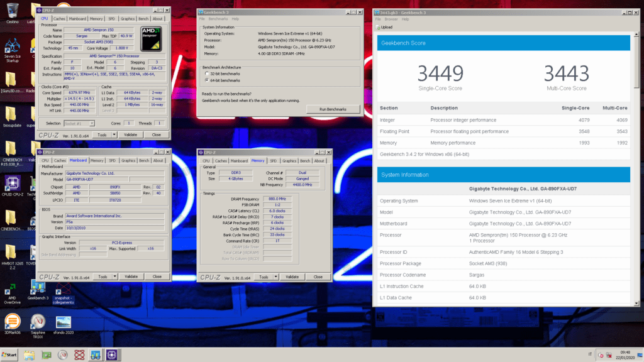Click the scroll down arrow in results window

tap(636, 304)
